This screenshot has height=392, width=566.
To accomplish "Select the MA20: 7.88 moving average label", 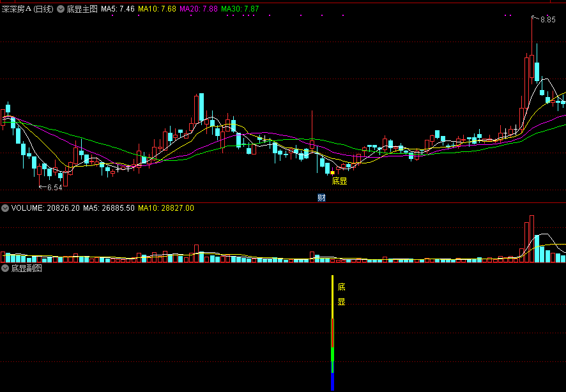I will [199, 9].
